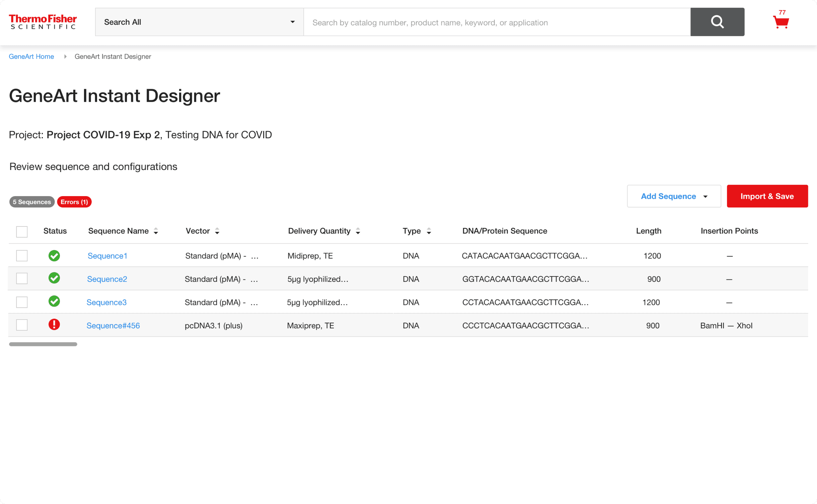Click the breadcrumb separator arrow
The height and width of the screenshot is (504, 817).
65,57
